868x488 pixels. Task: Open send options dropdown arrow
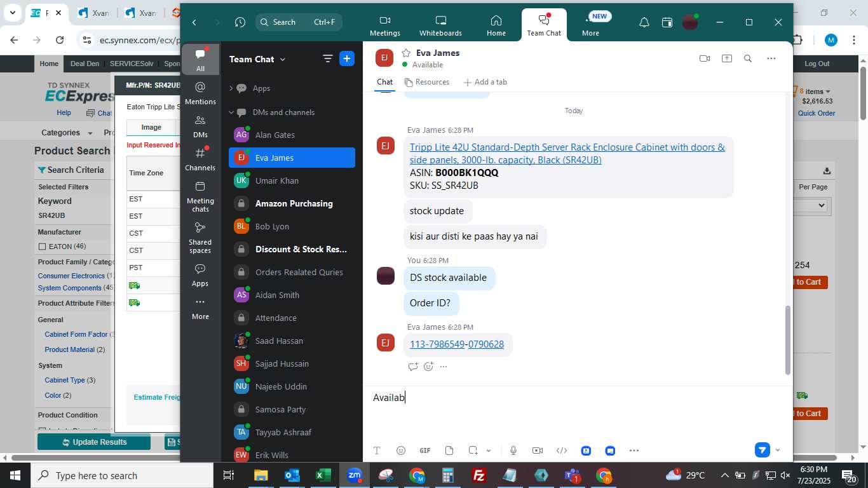pos(777,450)
